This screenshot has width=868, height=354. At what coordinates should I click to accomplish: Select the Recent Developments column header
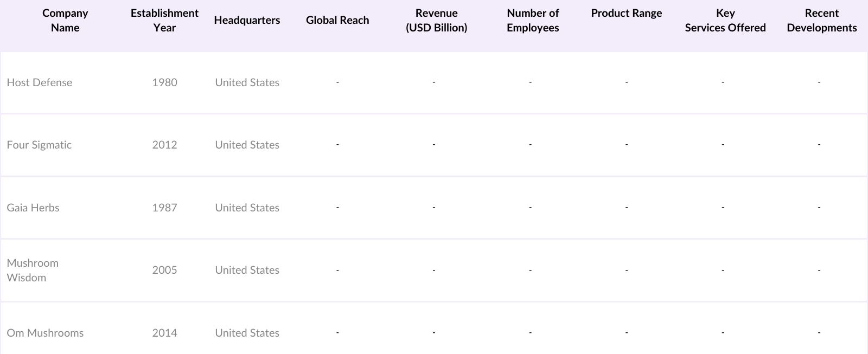(821, 21)
